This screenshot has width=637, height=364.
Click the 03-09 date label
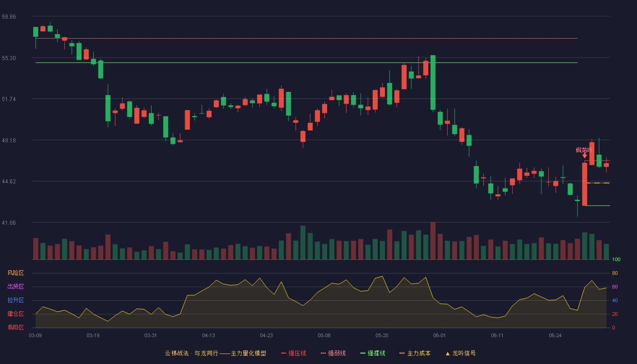(35, 336)
